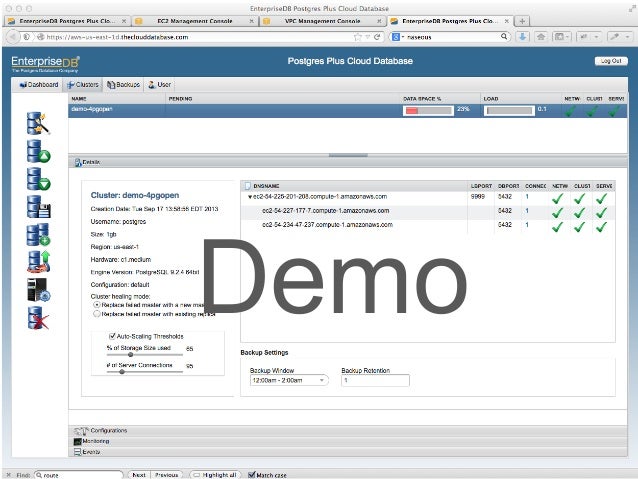This screenshot has height=479, width=638.
Task: Open the Backup Window dropdown
Action: pyautogui.click(x=288, y=380)
